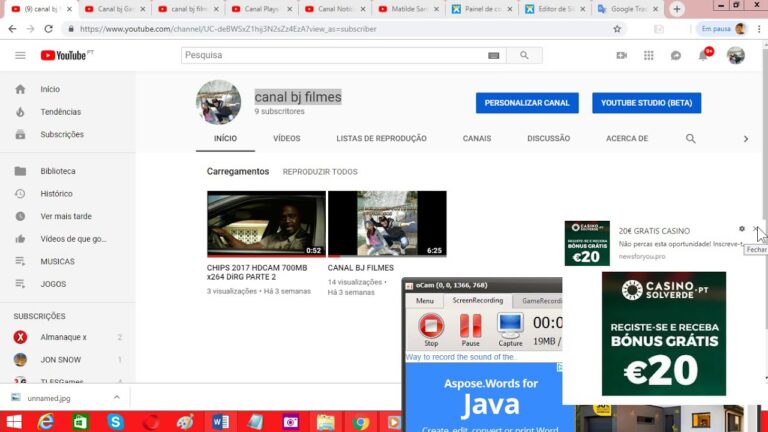Stop recording in oCam

point(431,330)
